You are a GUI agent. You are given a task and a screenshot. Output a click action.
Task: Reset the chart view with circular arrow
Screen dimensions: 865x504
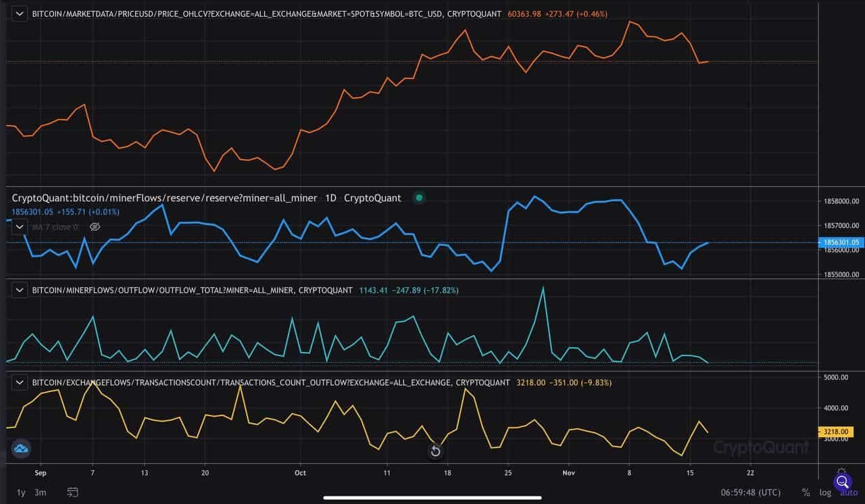(x=436, y=451)
